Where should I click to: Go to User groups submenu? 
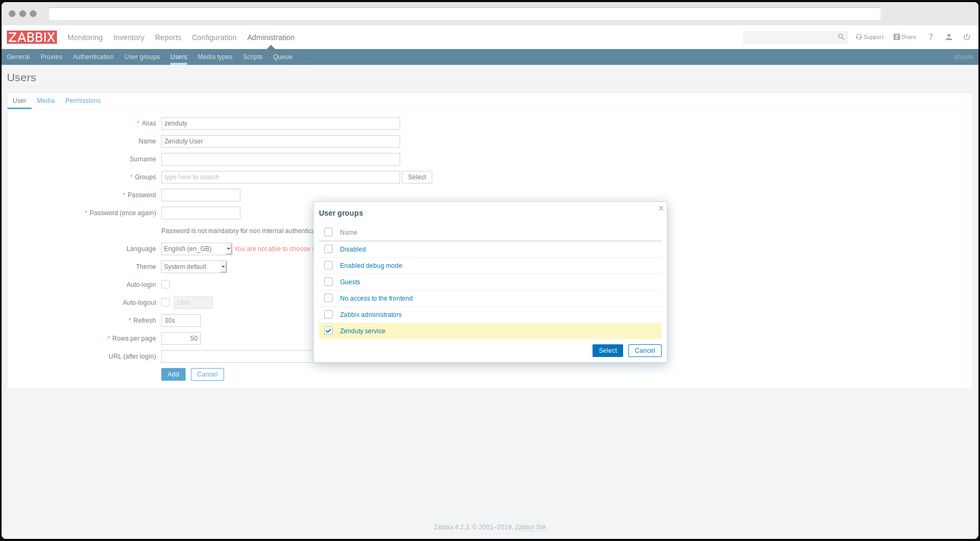[x=142, y=57]
